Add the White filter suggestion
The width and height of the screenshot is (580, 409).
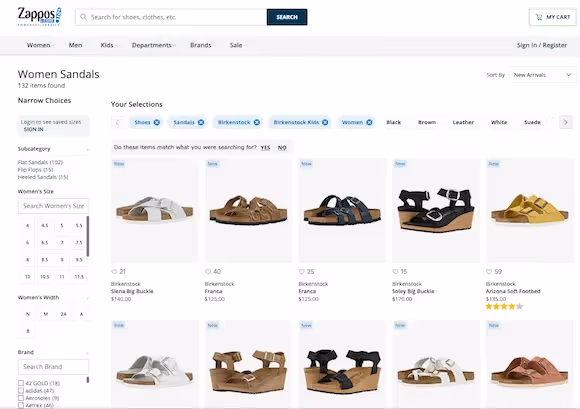[499, 122]
